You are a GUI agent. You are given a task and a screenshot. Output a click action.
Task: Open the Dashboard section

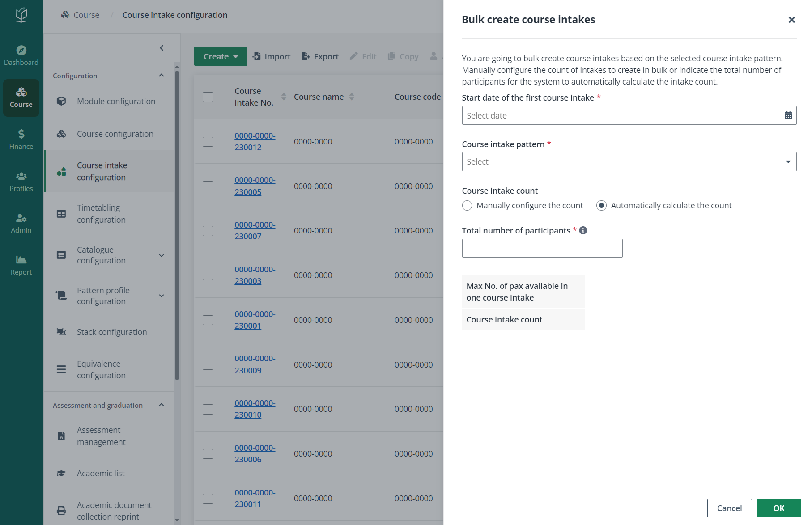[x=21, y=56]
